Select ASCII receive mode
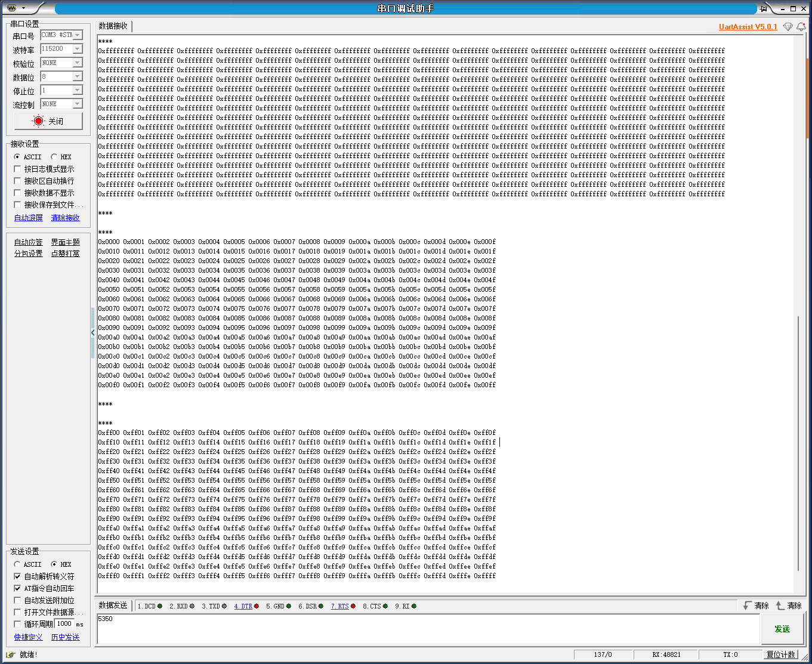The width and height of the screenshot is (812, 664). point(17,157)
